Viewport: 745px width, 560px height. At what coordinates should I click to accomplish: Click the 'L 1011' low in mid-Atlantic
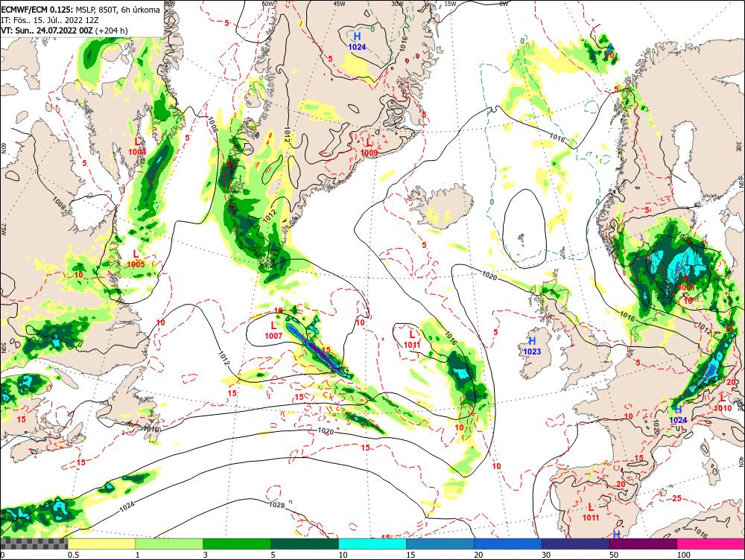point(412,340)
